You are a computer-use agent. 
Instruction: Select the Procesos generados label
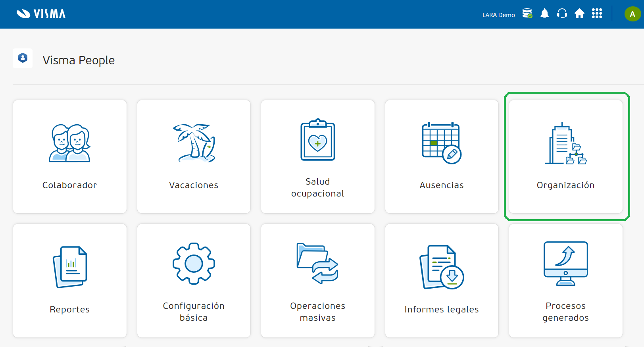click(566, 312)
